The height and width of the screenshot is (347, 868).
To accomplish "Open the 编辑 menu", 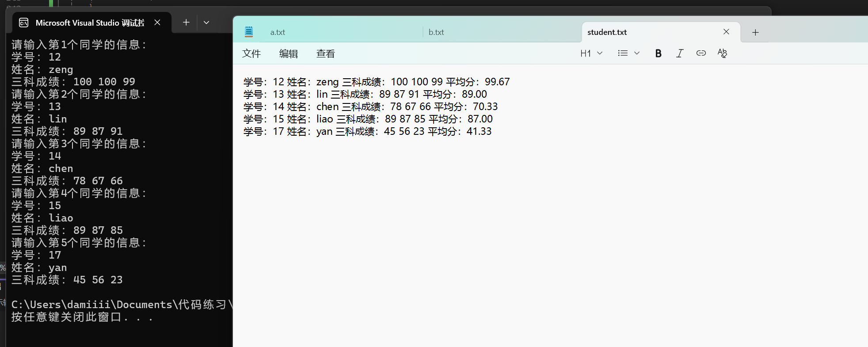I will (289, 53).
